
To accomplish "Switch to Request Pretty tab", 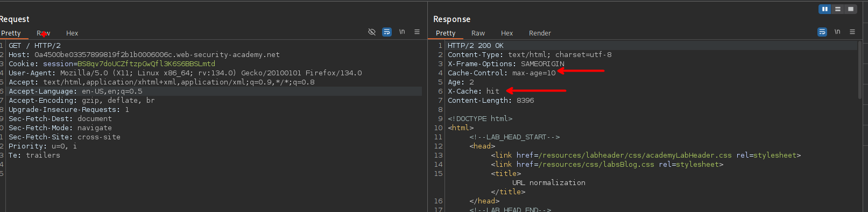I will [11, 33].
